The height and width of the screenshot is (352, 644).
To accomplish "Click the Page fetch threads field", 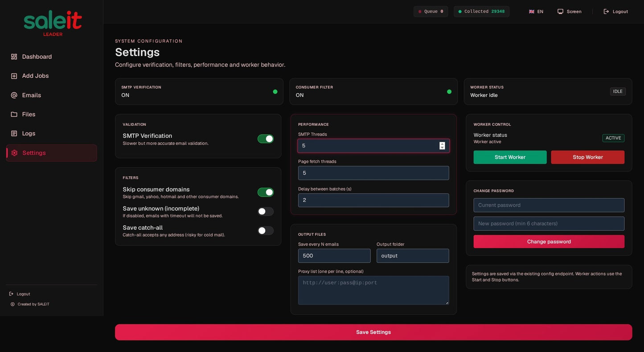I will click(373, 173).
